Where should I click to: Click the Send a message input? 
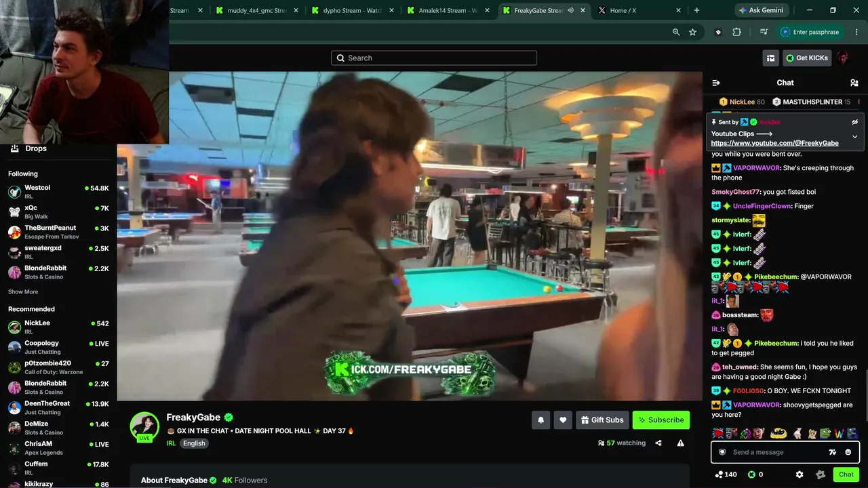(785, 452)
